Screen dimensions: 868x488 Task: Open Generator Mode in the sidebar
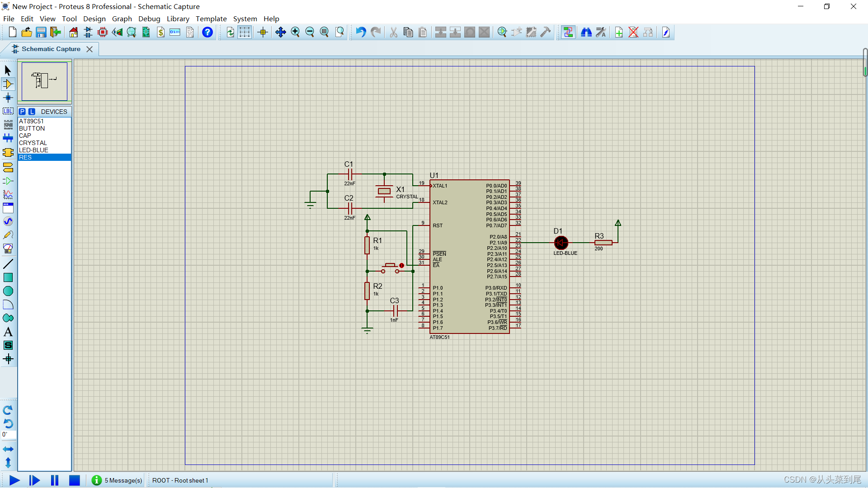8,221
